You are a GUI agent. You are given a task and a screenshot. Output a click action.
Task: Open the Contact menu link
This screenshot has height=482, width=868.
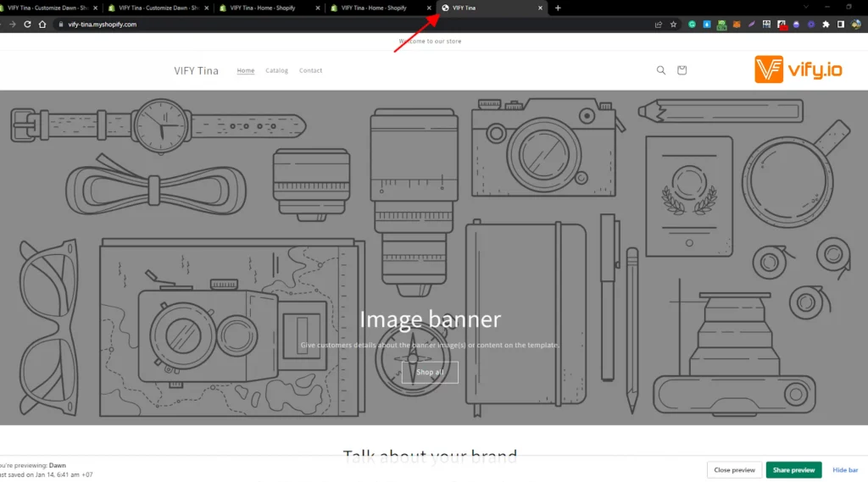310,70
